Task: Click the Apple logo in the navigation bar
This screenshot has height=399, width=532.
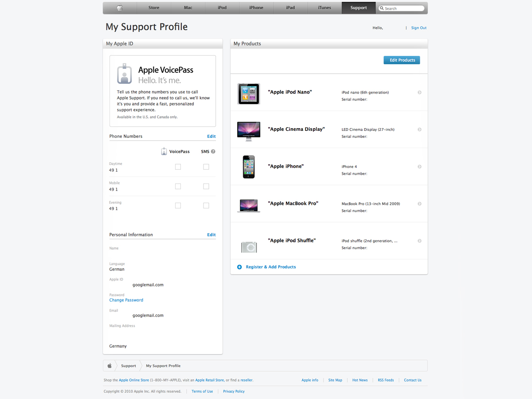Action: (119, 8)
